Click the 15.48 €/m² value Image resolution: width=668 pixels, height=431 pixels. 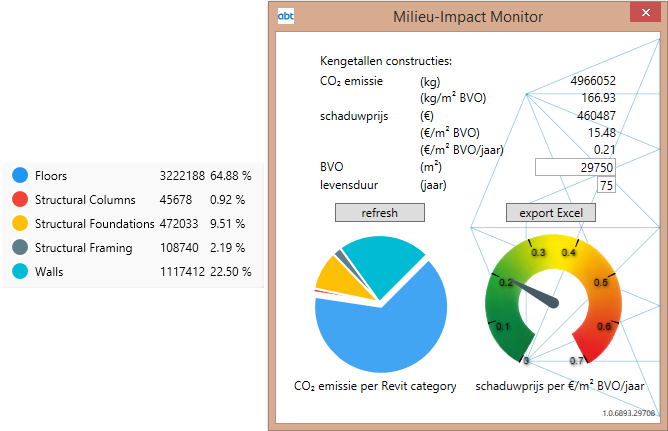[602, 133]
